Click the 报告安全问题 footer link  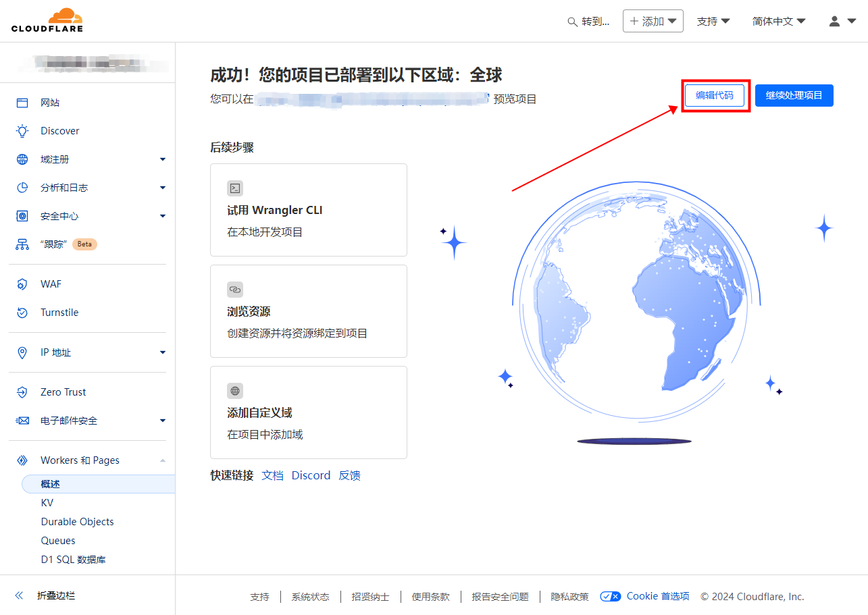[500, 597]
